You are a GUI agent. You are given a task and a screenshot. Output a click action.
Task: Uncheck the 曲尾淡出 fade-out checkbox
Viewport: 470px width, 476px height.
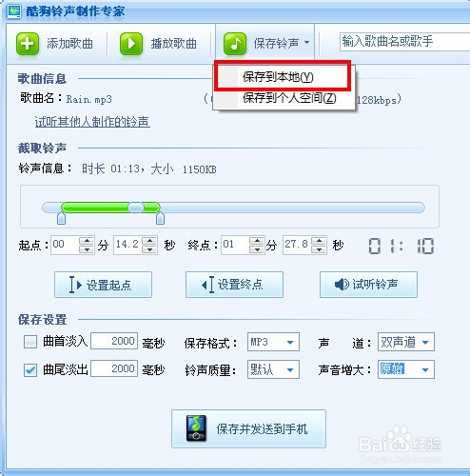[30, 369]
